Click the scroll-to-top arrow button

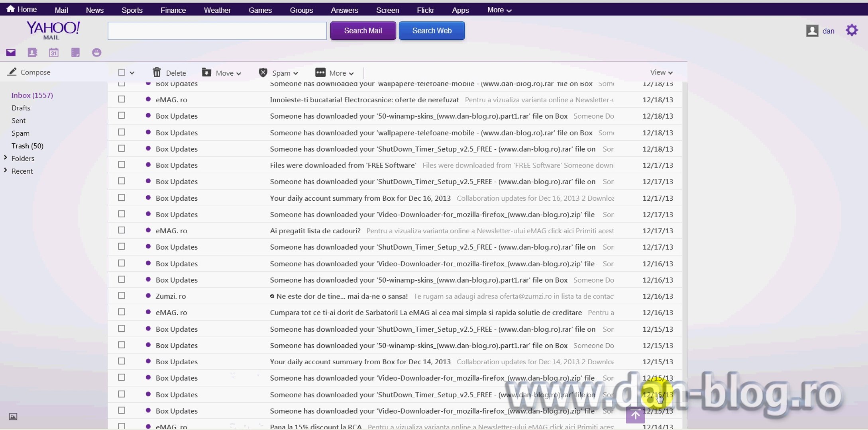pyautogui.click(x=635, y=415)
